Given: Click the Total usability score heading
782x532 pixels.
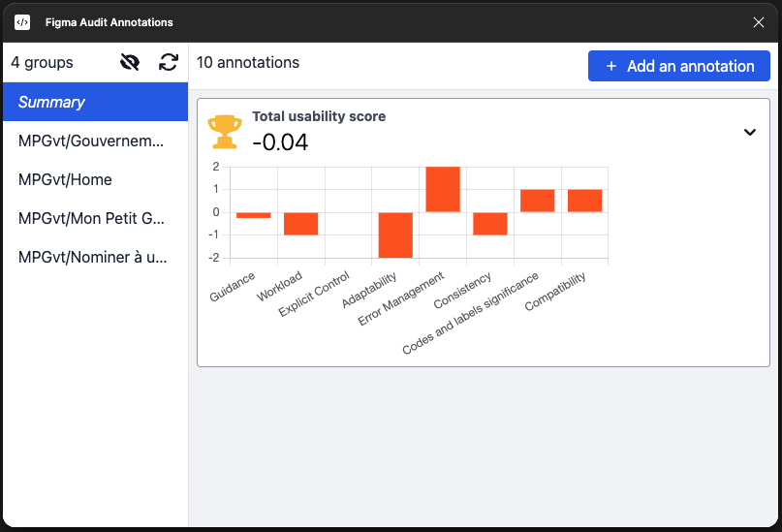Looking at the screenshot, I should [319, 116].
